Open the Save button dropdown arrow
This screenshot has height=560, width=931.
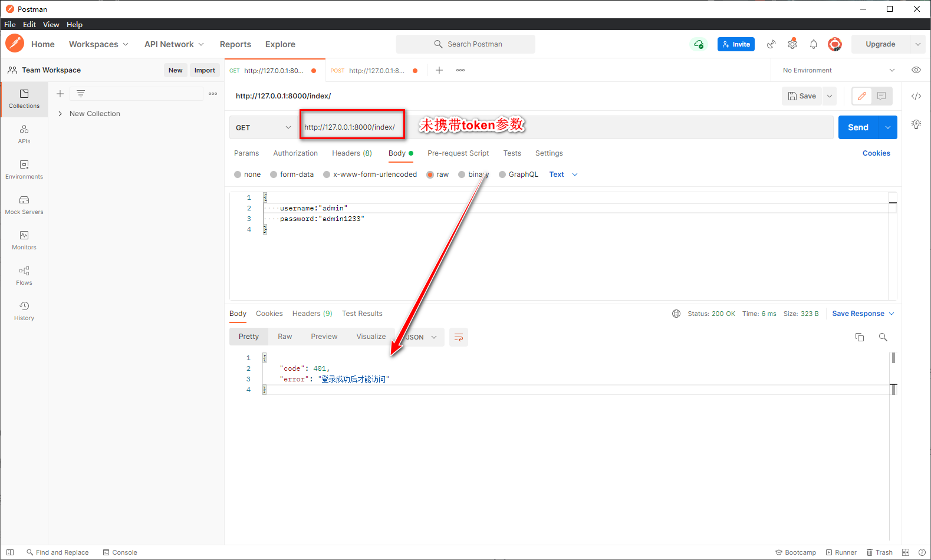(830, 96)
